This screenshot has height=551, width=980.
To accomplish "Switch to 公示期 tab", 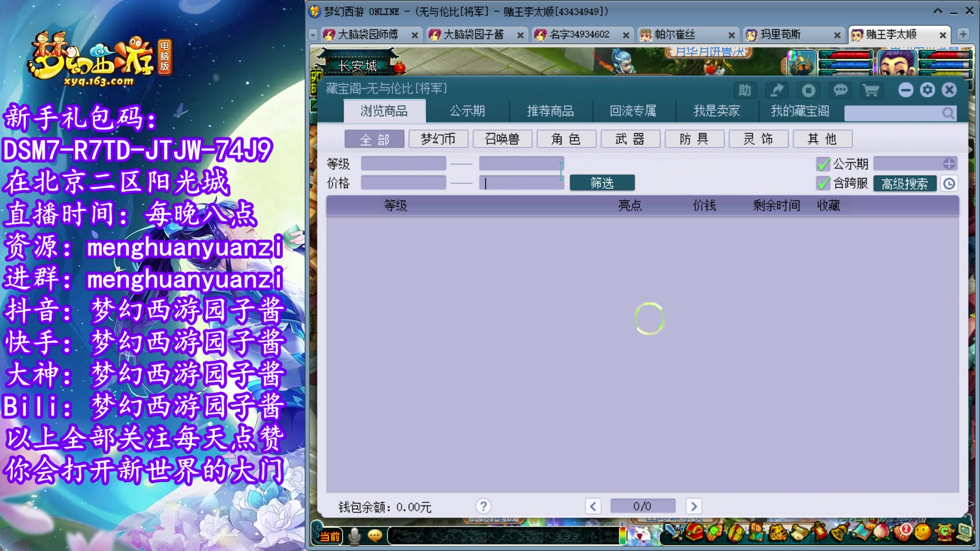I will point(468,111).
